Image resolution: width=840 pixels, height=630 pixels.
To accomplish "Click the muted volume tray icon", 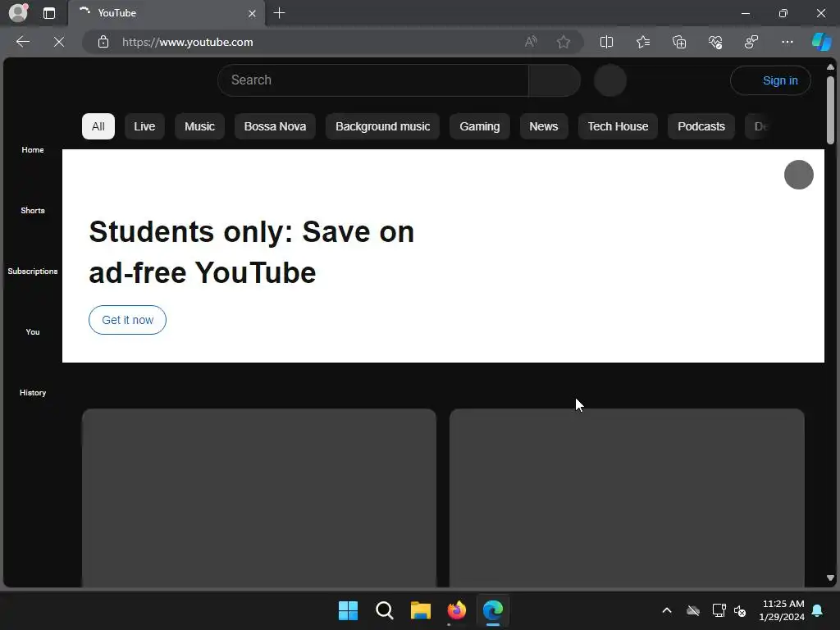I will (741, 610).
